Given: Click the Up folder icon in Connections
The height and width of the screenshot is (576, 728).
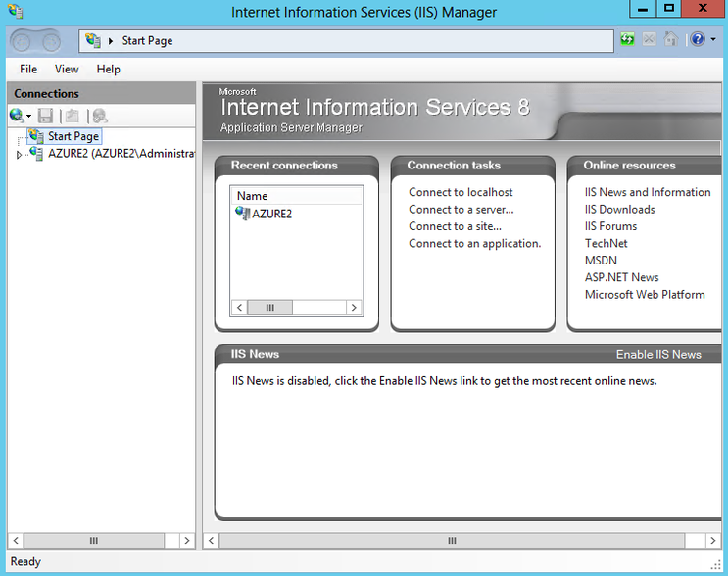Looking at the screenshot, I should click(x=73, y=116).
